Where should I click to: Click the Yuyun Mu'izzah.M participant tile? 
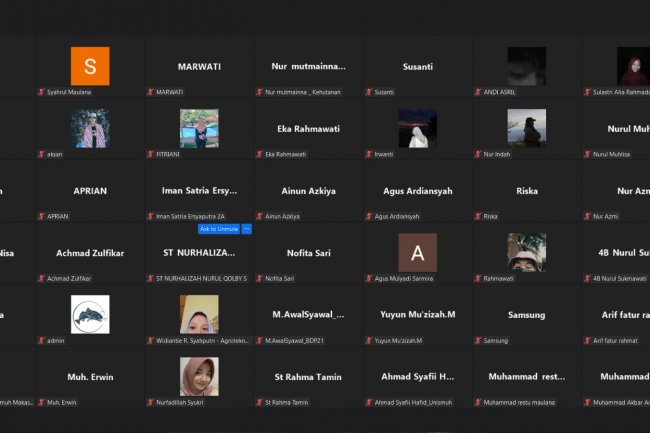tap(417, 315)
